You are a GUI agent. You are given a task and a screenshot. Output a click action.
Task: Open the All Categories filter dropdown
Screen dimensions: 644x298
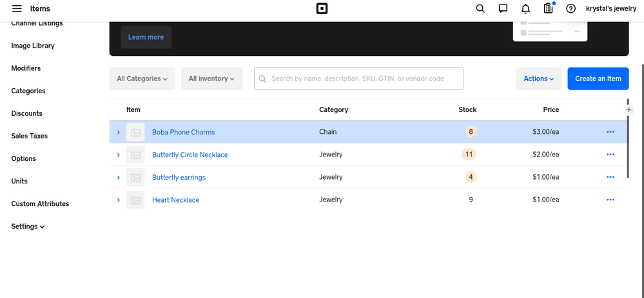coord(142,79)
